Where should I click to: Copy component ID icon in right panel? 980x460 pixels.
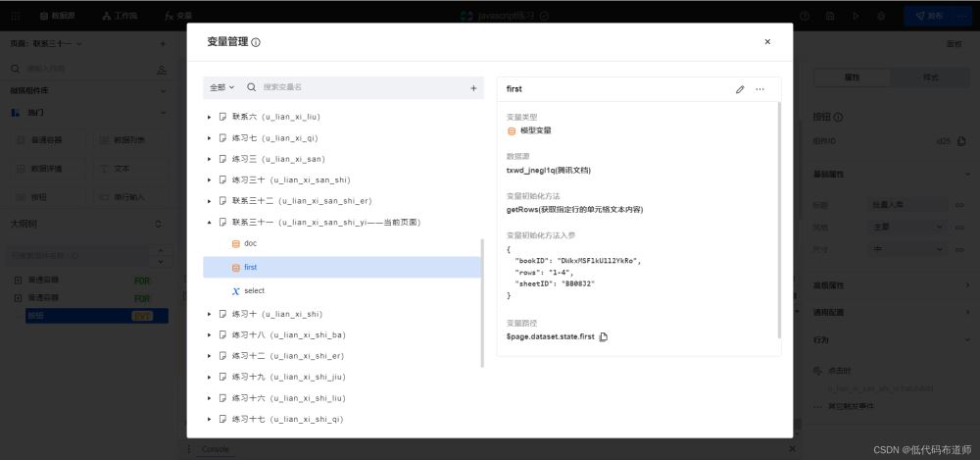[962, 141]
